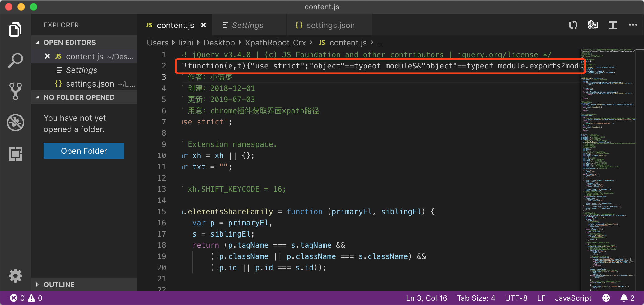Click the warnings count in status bar
The width and height of the screenshot is (644, 305).
point(35,298)
